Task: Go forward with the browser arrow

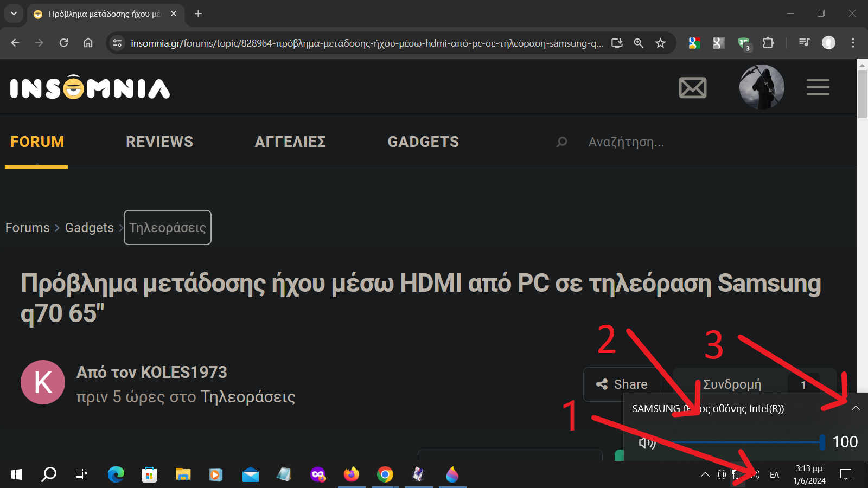Action: [x=39, y=43]
